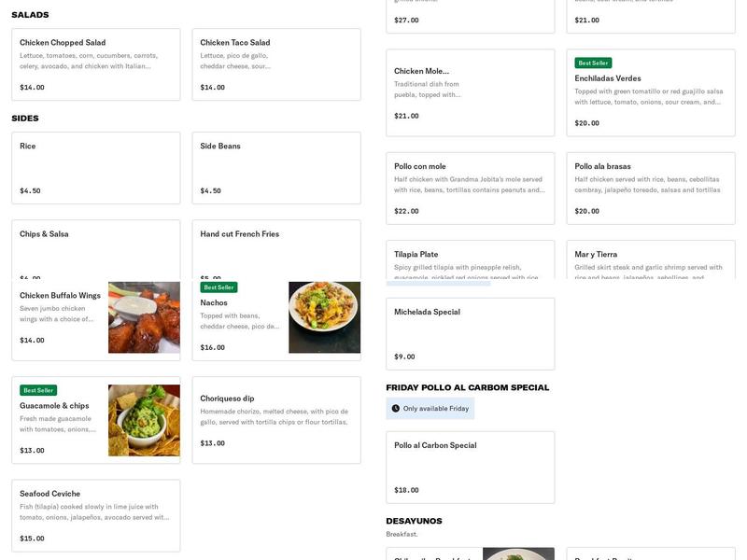Select the Choriqueso dip card

point(275,420)
